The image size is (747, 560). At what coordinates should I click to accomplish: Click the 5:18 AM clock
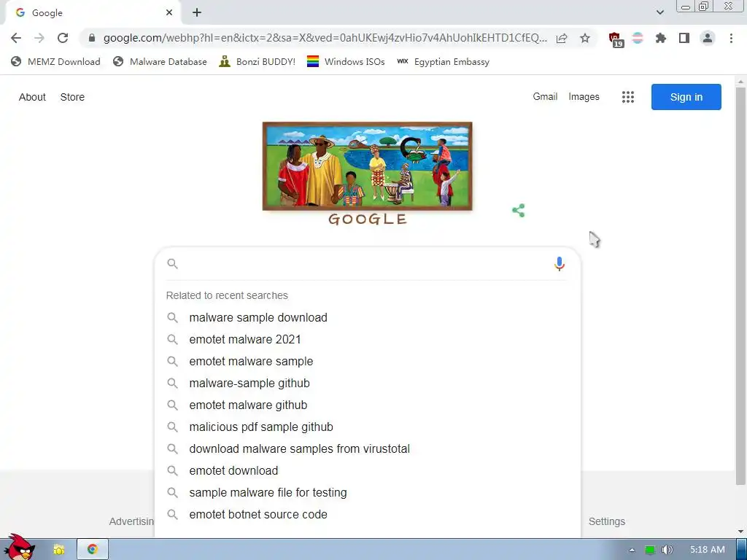pos(708,550)
